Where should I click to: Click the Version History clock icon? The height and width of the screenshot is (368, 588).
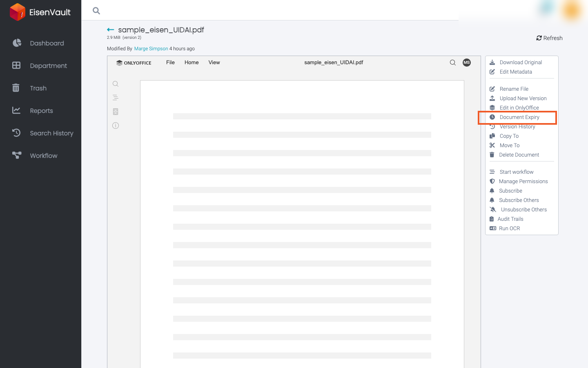(x=492, y=127)
